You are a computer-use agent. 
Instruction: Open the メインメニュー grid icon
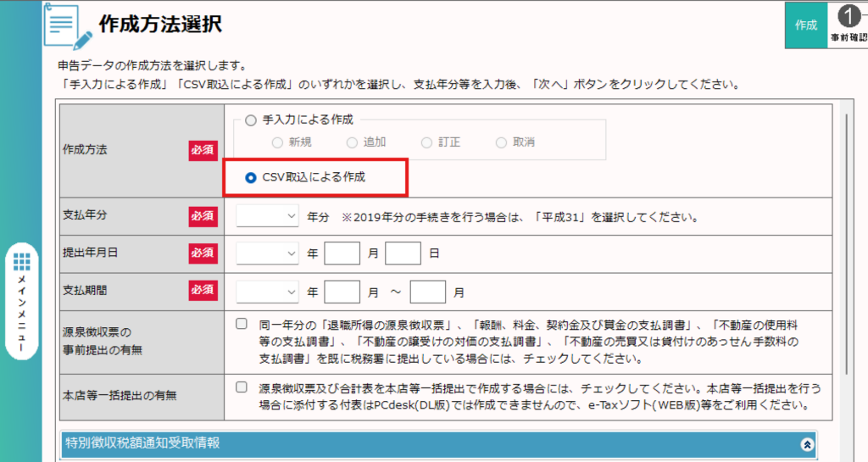coord(22,262)
